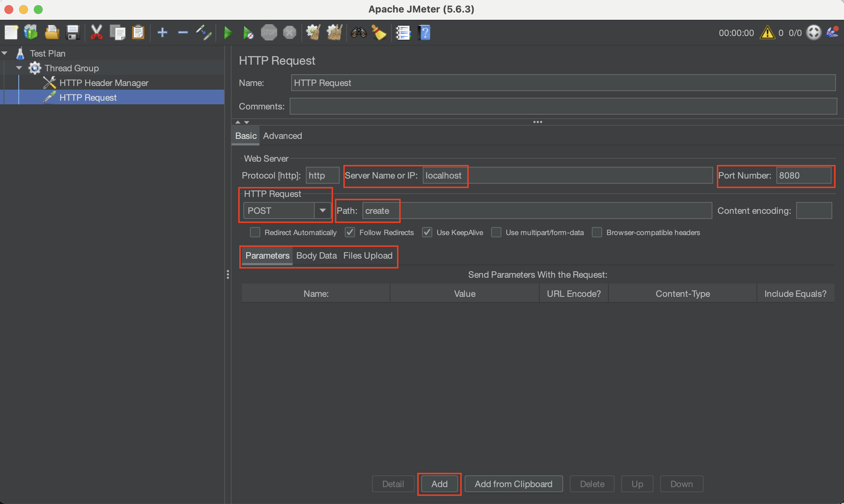Image resolution: width=844 pixels, height=504 pixels.
Task: Click the Function Helper list icon
Action: (x=403, y=33)
